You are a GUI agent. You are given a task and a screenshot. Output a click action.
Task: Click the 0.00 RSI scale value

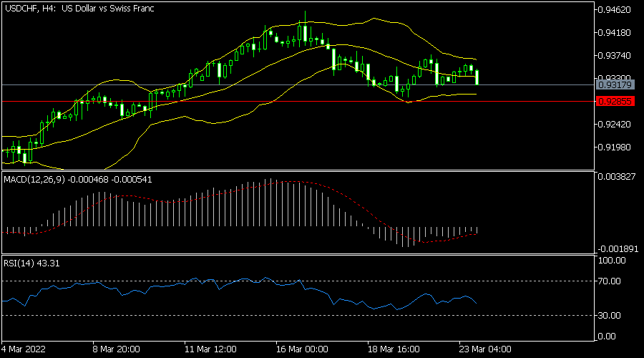(x=607, y=337)
